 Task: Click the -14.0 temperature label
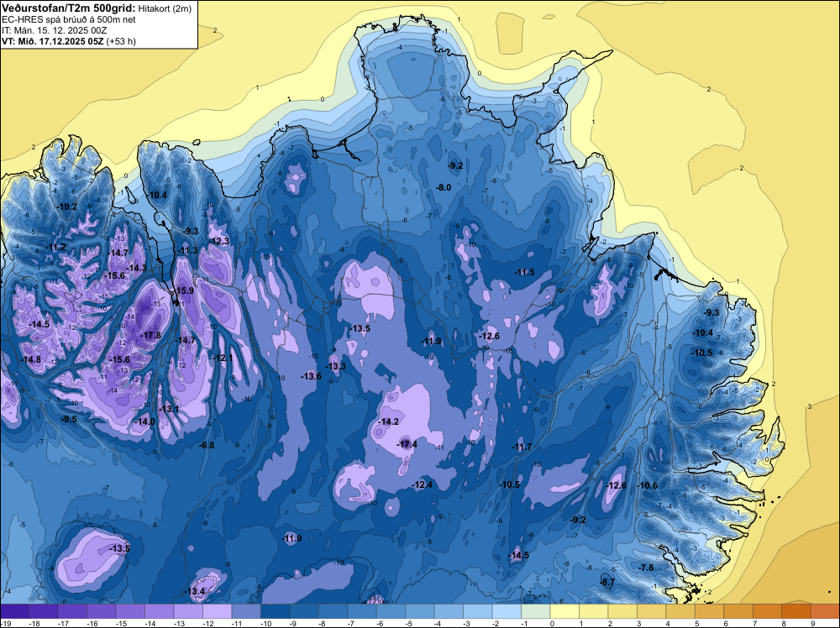(x=144, y=421)
